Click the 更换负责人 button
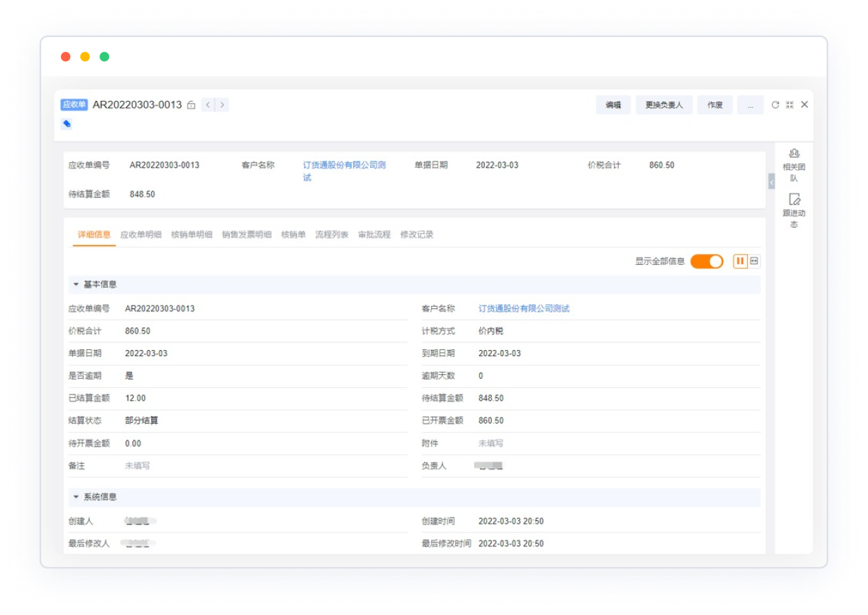 point(664,105)
